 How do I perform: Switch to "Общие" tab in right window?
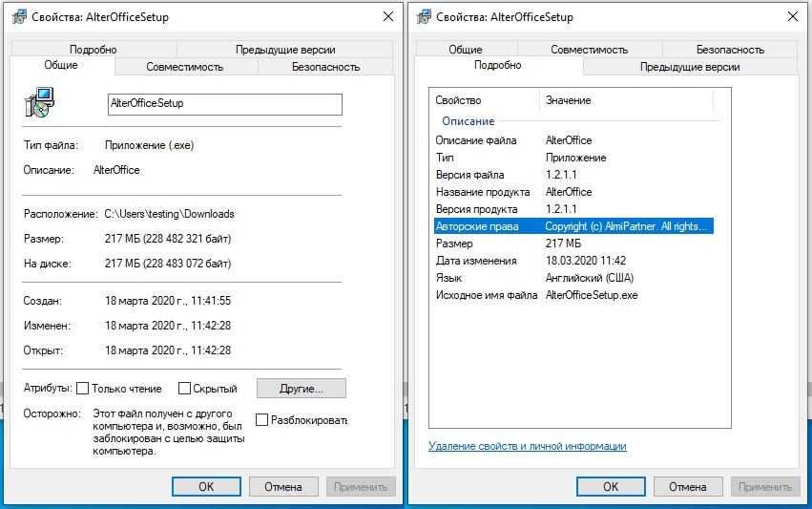tap(465, 50)
